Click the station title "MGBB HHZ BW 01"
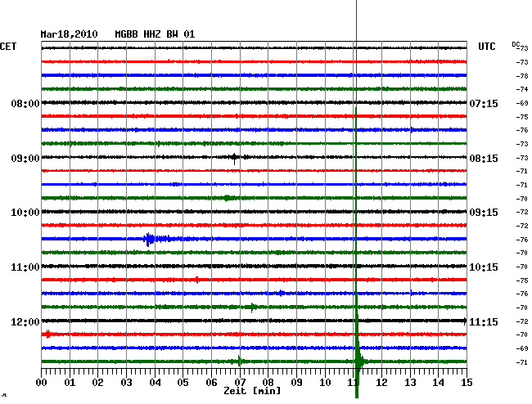 155,34
